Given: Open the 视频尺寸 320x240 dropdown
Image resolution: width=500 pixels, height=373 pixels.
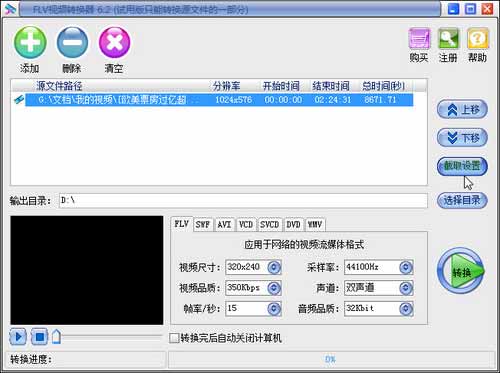Looking at the screenshot, I should [x=274, y=267].
